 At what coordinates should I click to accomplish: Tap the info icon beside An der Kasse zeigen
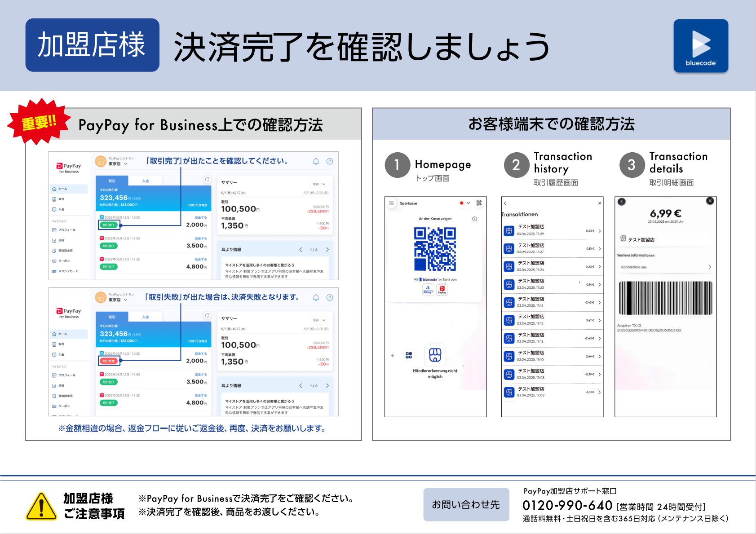(474, 219)
